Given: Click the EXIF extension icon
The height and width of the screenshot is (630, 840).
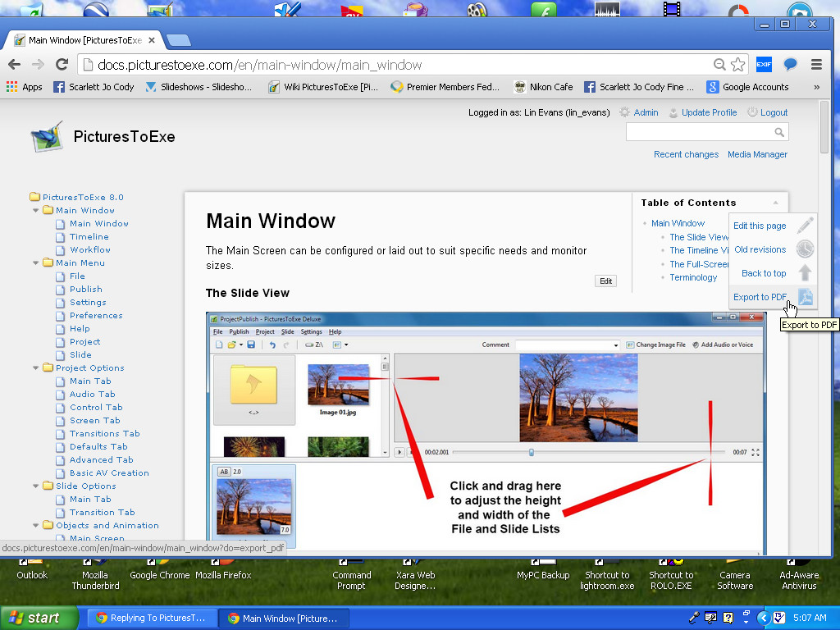Looking at the screenshot, I should click(764, 65).
